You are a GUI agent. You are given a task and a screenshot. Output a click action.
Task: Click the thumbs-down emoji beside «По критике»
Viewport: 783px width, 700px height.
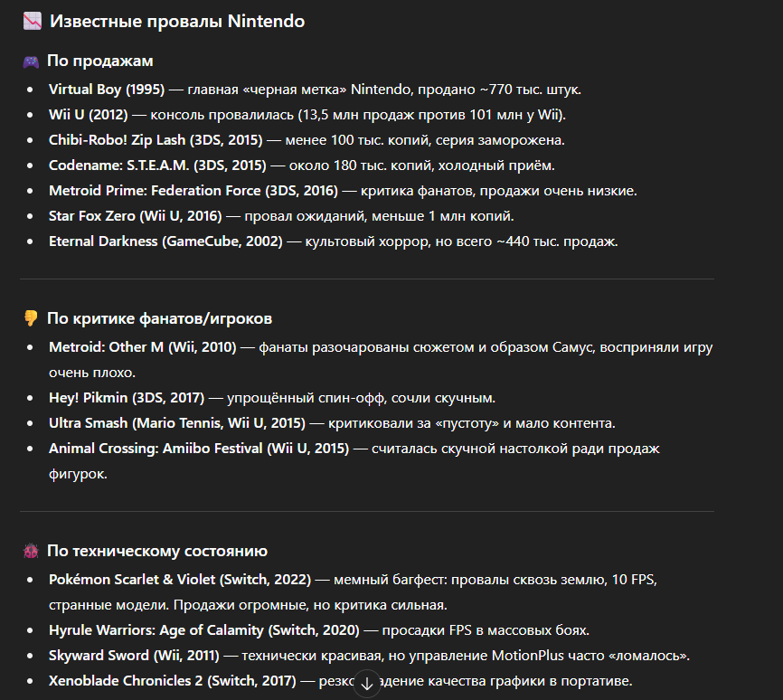(x=31, y=318)
